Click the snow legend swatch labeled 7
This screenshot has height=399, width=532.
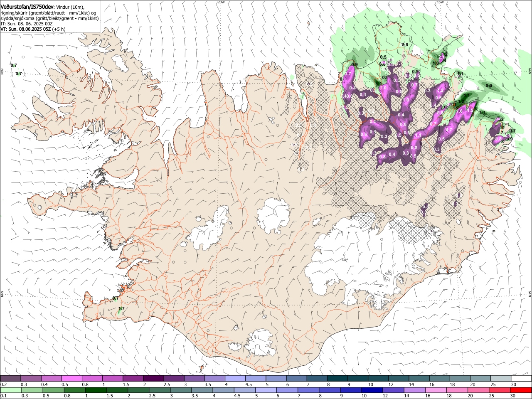[x=317, y=379]
